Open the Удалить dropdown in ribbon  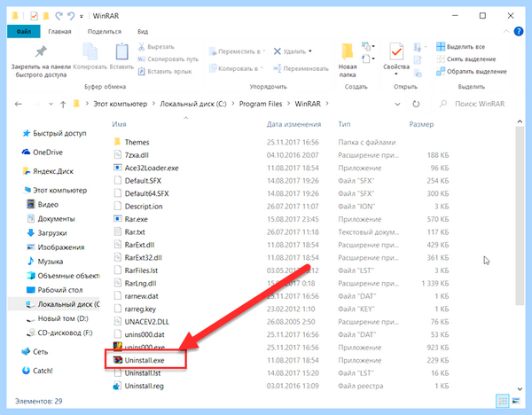coord(293,51)
